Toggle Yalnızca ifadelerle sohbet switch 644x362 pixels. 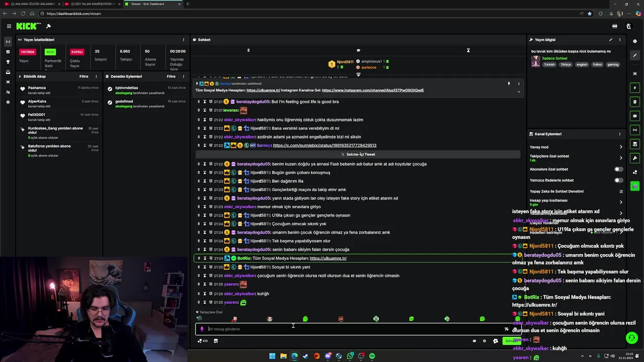[x=618, y=180]
